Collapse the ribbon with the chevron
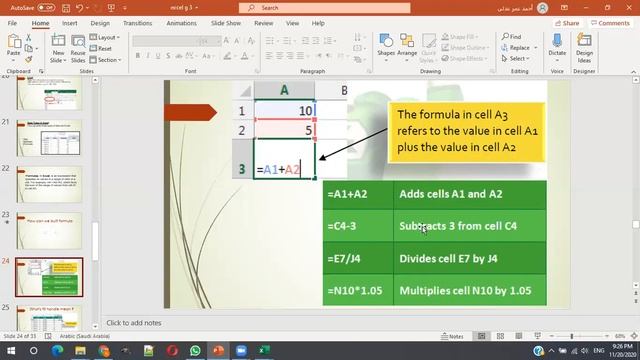Viewport: 640px width, 360px height. 633,71
